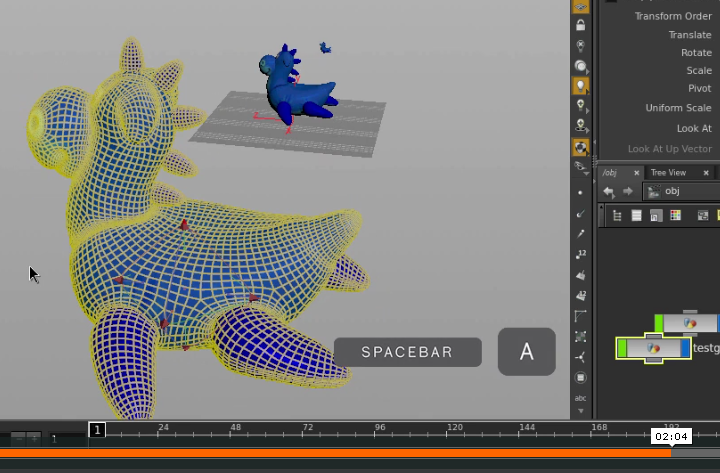This screenshot has height=473, width=720.
Task: Toggle the display particle origins icon
Action: click(580, 357)
